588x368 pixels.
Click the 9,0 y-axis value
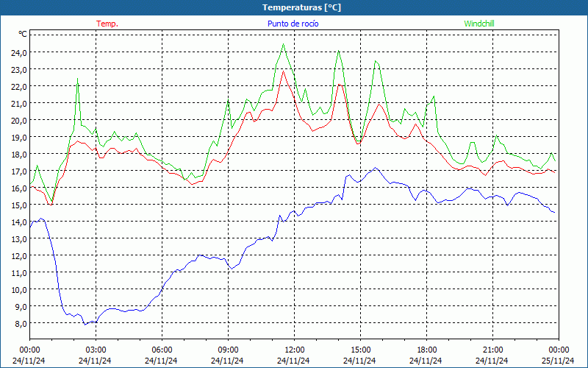tap(21, 306)
